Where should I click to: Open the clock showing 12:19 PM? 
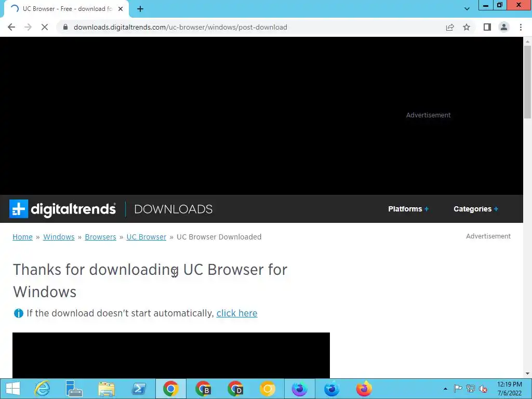(510, 389)
